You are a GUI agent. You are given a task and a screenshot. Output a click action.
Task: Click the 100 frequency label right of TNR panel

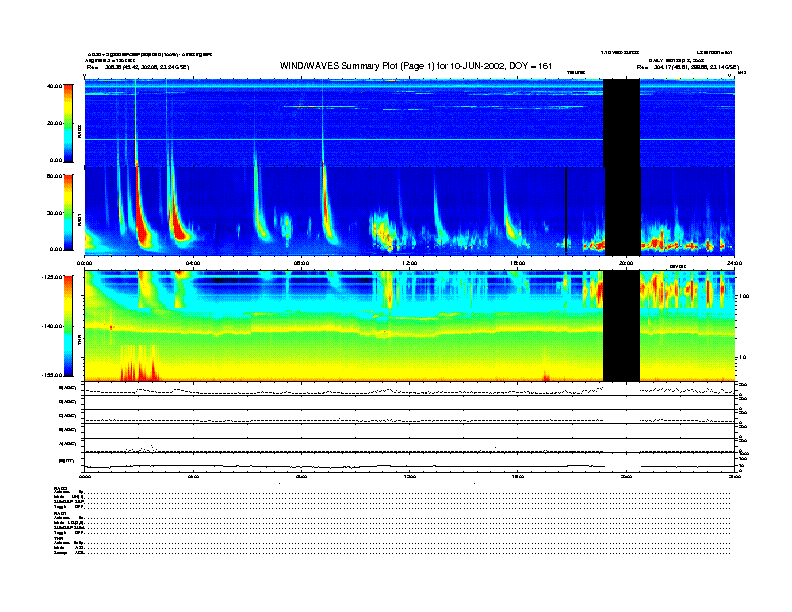coord(744,296)
